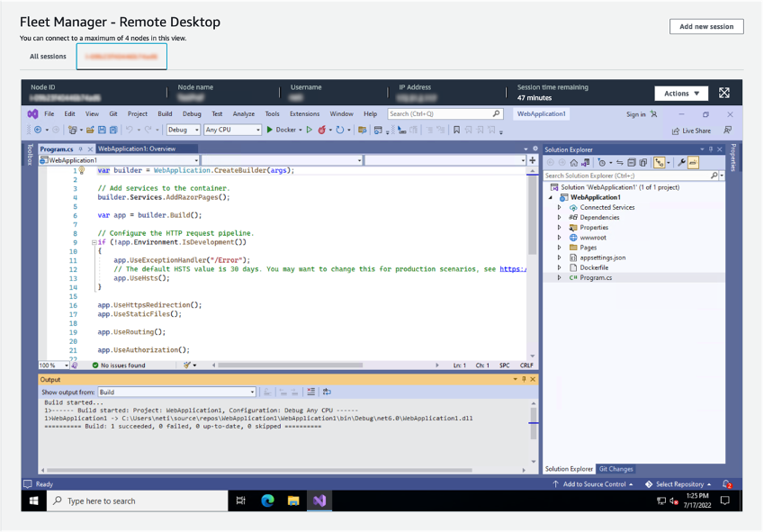The width and height of the screenshot is (764, 532).
Task: Click the Sync with Active Document icon
Action: (619, 163)
